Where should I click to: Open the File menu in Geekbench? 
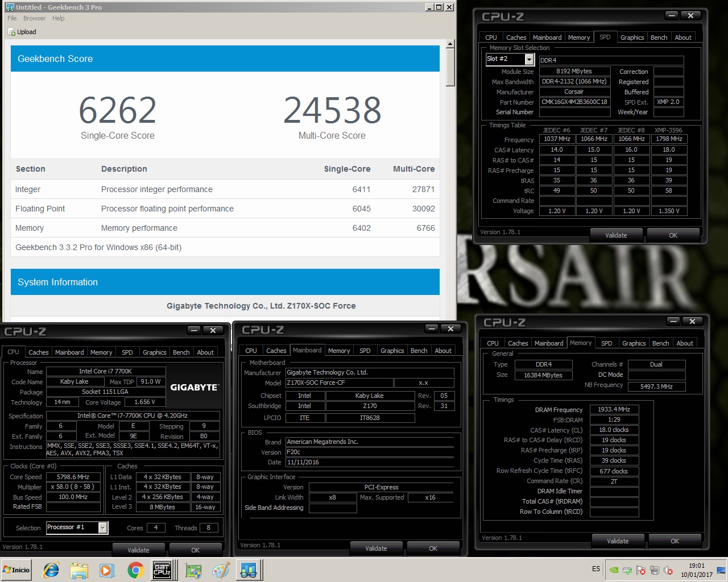pyautogui.click(x=12, y=18)
